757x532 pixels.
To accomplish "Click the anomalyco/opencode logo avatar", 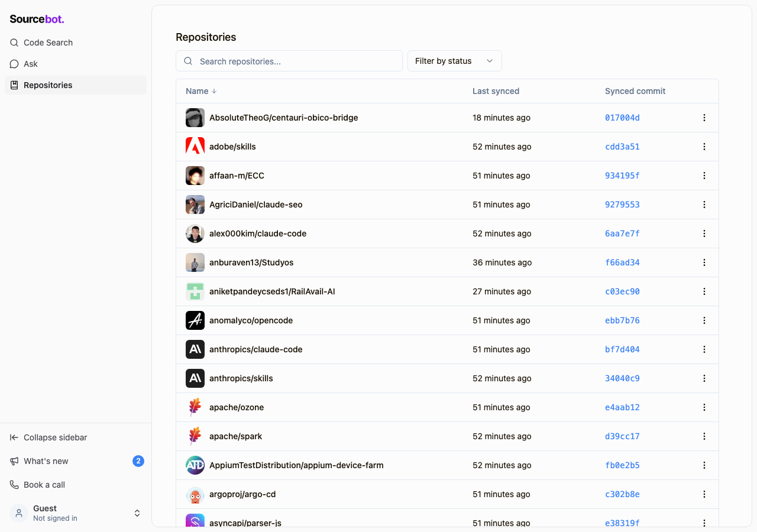I will coord(195,320).
